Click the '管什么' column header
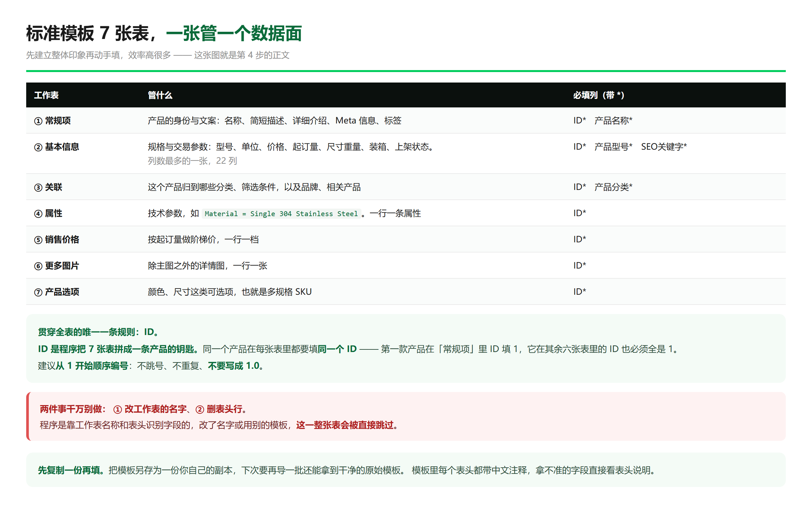 [160, 95]
